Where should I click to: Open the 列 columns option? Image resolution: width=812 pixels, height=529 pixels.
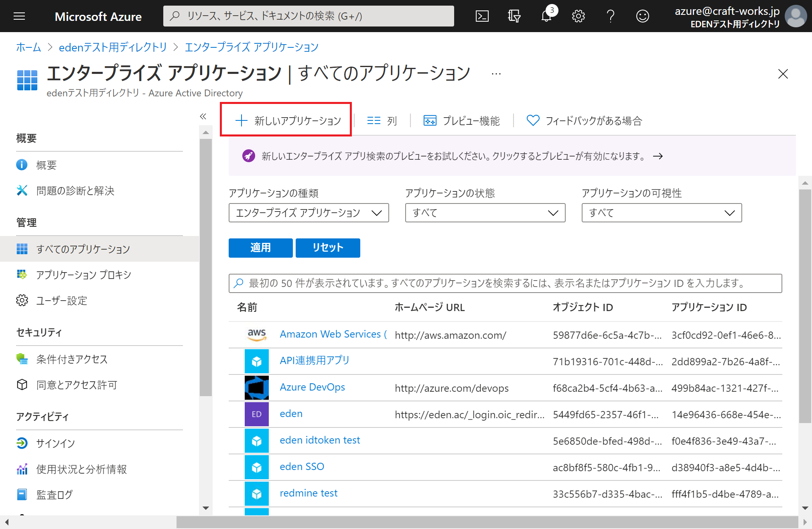click(382, 120)
